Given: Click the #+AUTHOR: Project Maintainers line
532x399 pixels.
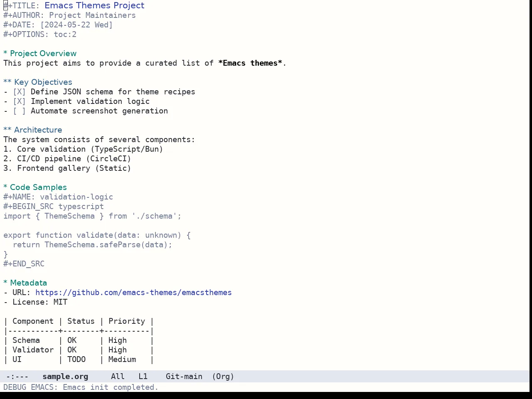Looking at the screenshot, I should [69, 15].
